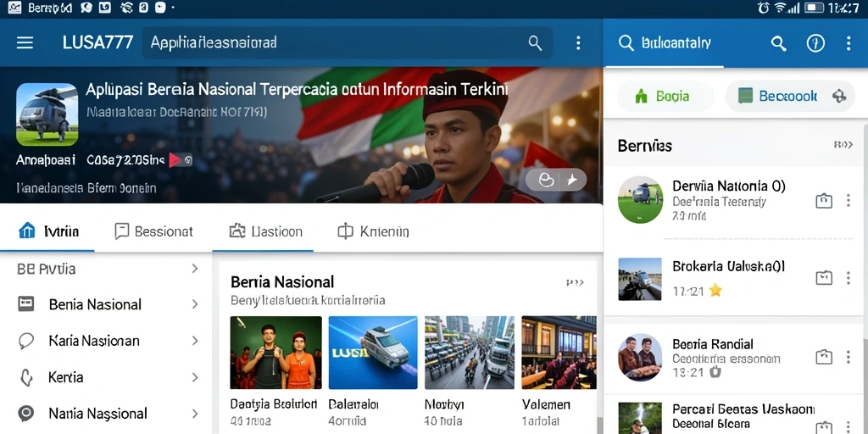The width and height of the screenshot is (868, 434).
Task: Select the Beceook chip in the right panel
Action: pyautogui.click(x=790, y=97)
